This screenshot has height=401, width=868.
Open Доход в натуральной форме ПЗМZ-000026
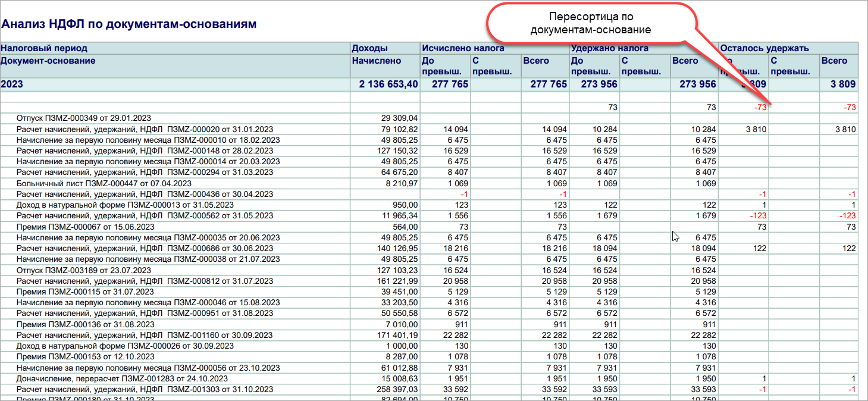(x=125, y=346)
